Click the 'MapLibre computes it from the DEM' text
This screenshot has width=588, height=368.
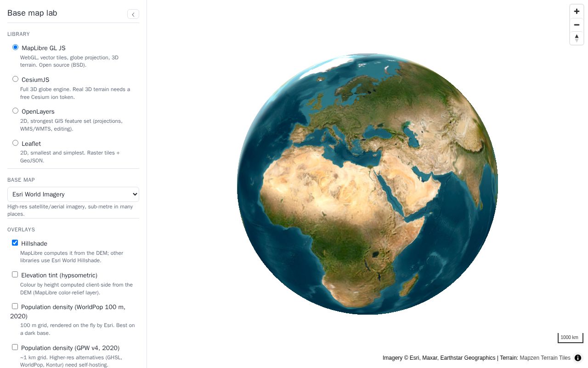(x=72, y=257)
